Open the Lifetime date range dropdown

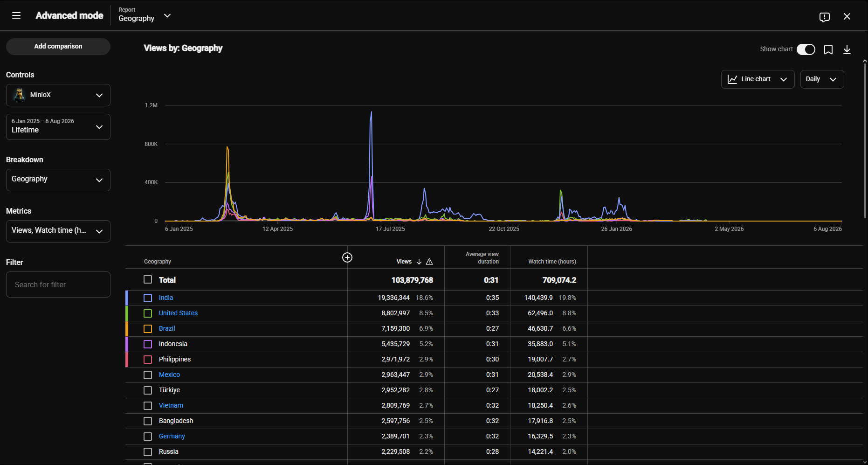click(58, 127)
